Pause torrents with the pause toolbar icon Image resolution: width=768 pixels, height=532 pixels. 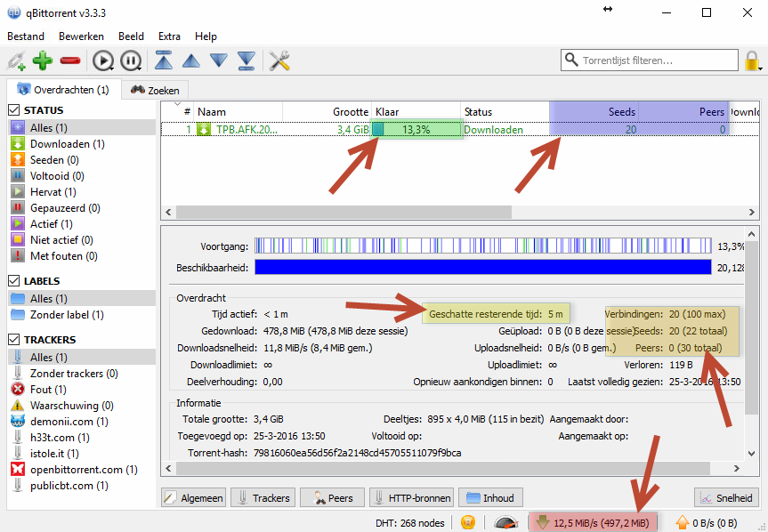[131, 61]
